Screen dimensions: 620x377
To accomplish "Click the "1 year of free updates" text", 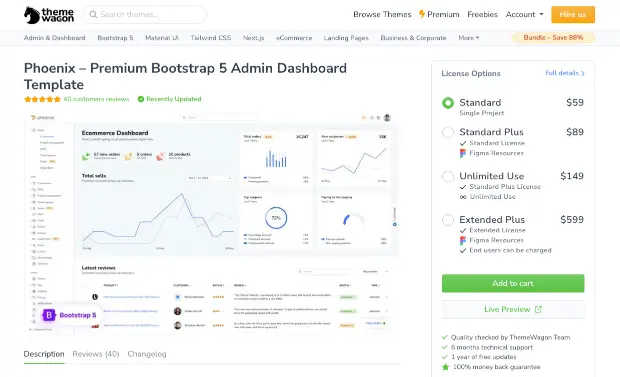I will point(484,357).
